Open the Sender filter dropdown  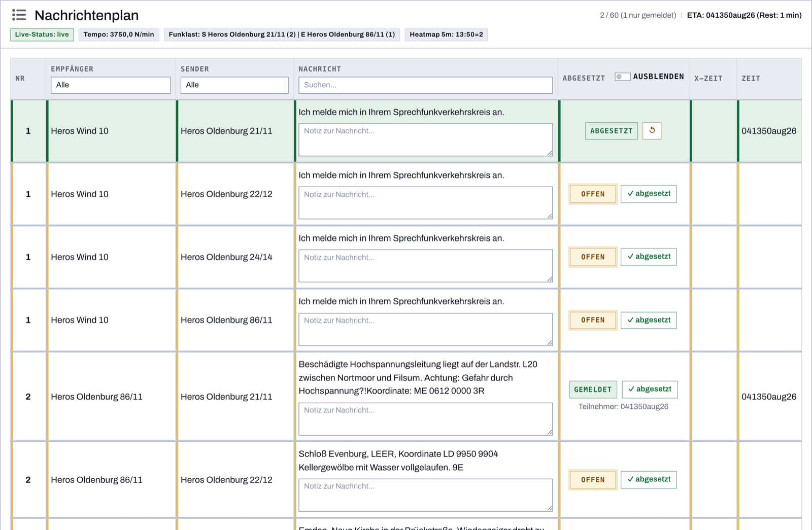tap(234, 85)
